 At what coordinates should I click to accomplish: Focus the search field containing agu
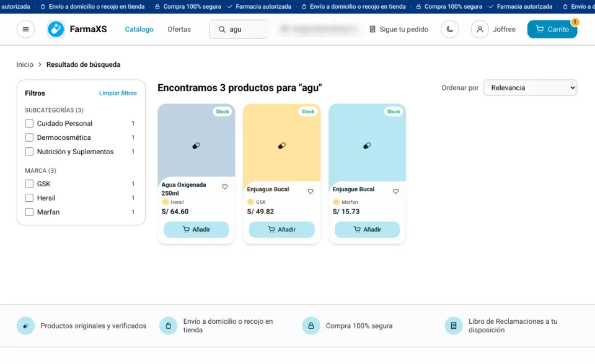(238, 29)
